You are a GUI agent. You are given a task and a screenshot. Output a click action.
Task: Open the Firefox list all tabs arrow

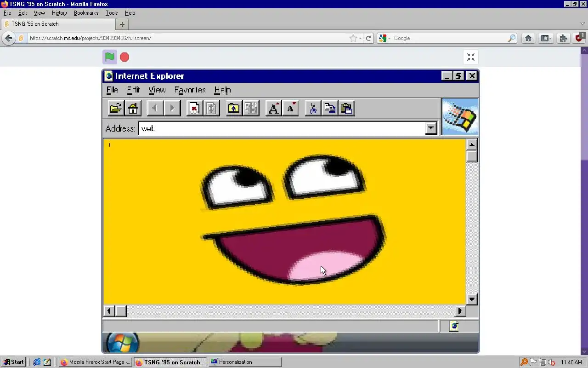point(582,24)
